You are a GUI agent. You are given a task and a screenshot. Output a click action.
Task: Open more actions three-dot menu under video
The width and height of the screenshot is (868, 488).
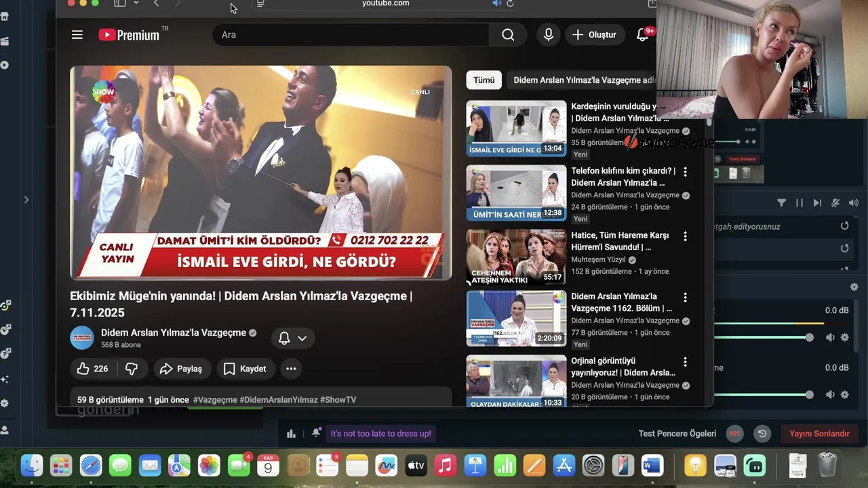[291, 369]
